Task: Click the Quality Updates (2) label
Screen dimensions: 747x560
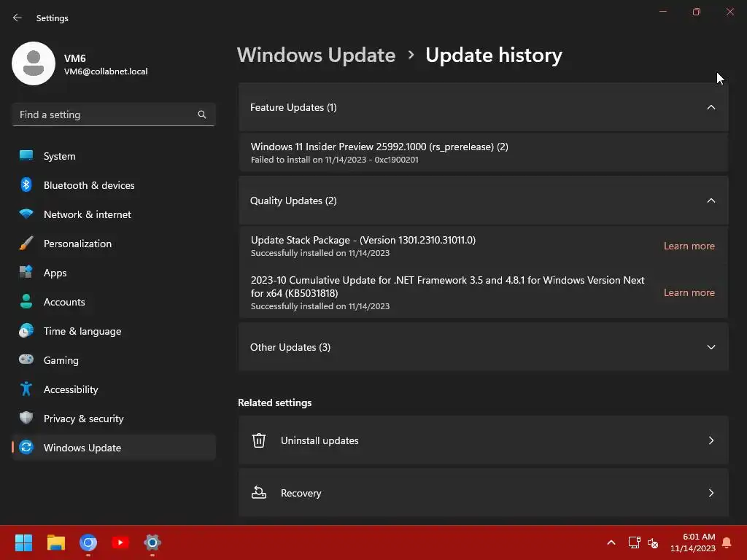Action: 293,201
